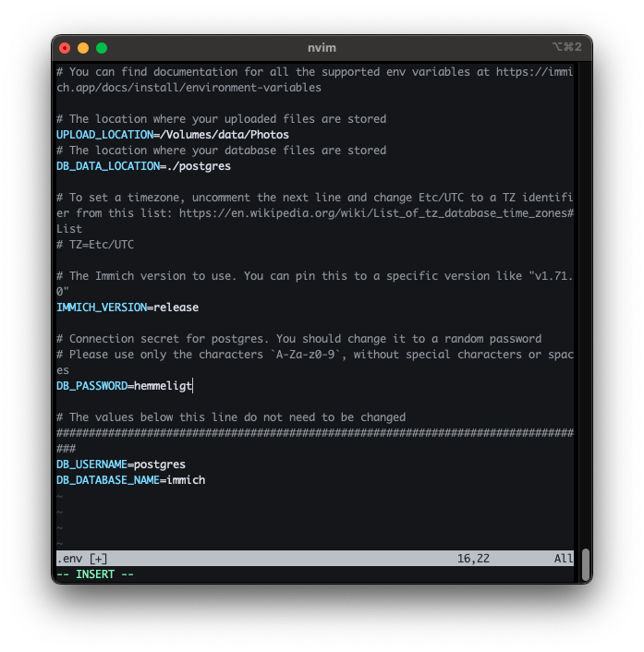Click the 'release' version value
This screenshot has height=652, width=644.
(x=176, y=308)
